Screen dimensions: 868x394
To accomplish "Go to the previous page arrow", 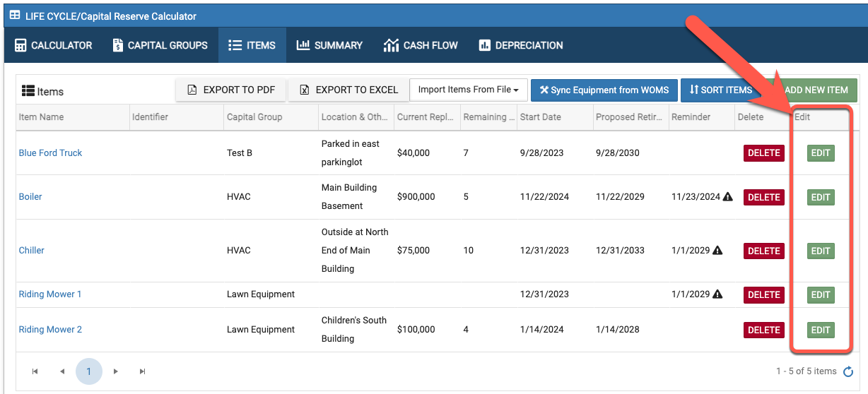I will 61,371.
